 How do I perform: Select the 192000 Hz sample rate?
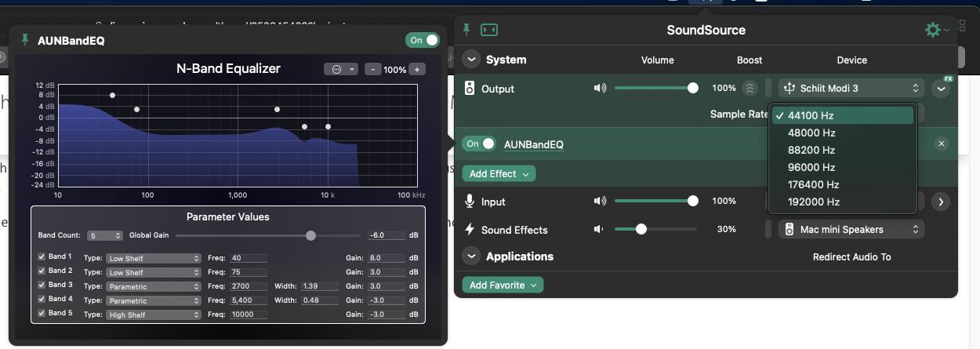[843, 202]
